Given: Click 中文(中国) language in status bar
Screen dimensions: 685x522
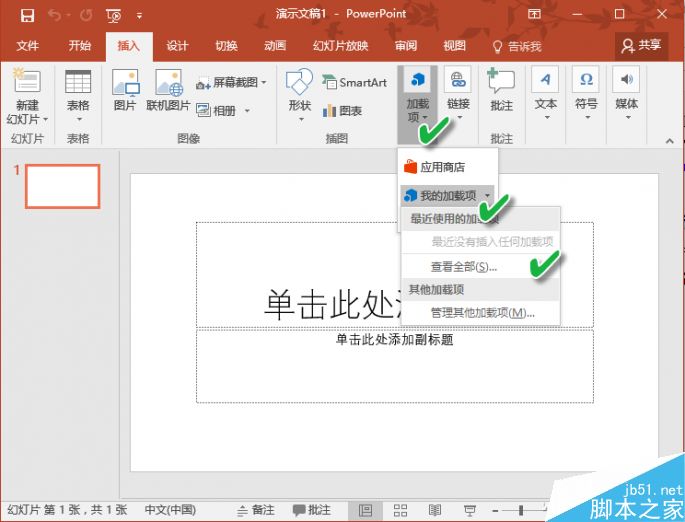Looking at the screenshot, I should click(x=170, y=510).
